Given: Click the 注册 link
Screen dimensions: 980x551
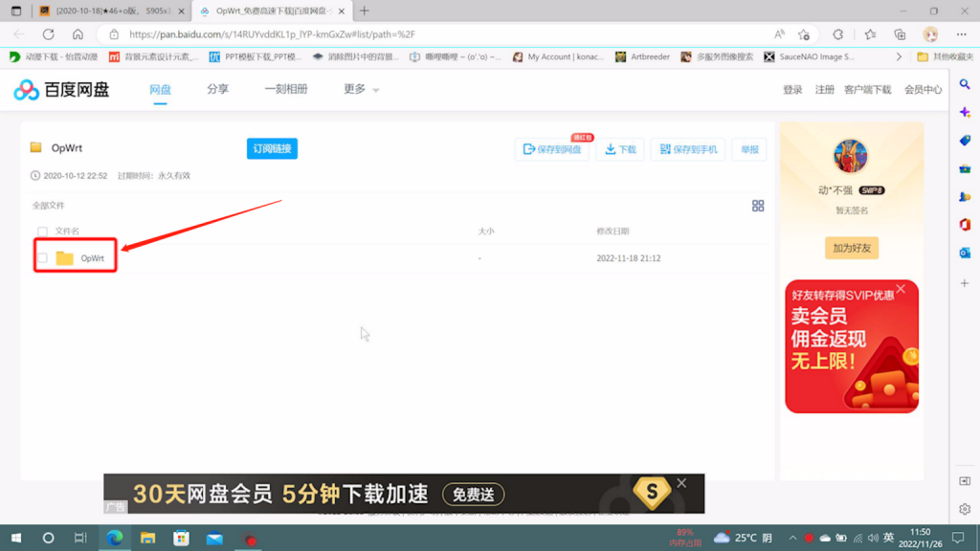Looking at the screenshot, I should tap(824, 90).
